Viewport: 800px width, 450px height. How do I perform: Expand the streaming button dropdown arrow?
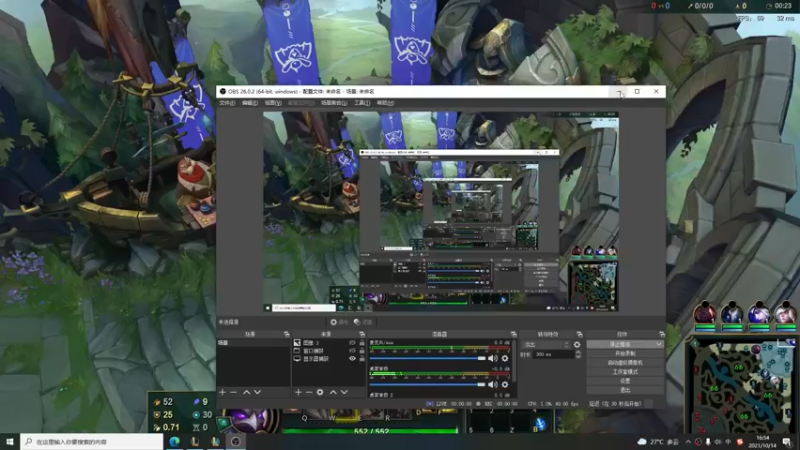pos(659,344)
